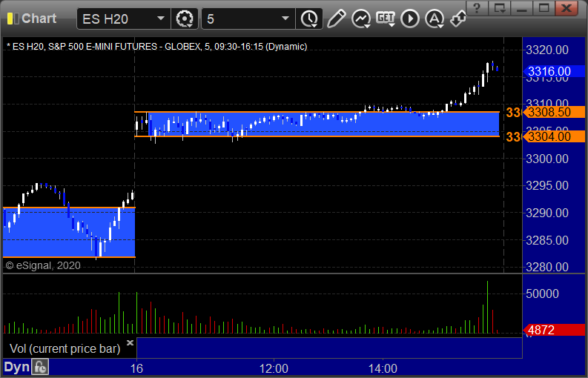This screenshot has width=588, height=378.
Task: Click the 3320.00 price axis label
Action: coord(547,50)
